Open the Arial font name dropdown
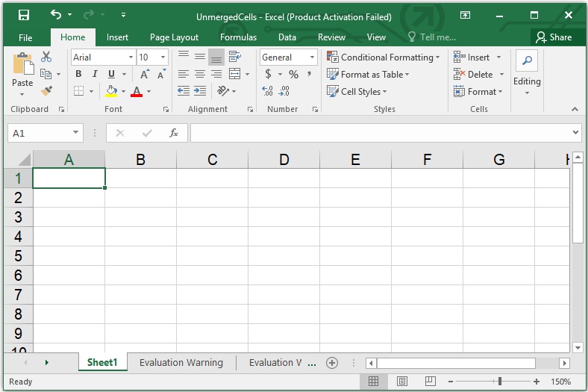 tap(131, 57)
